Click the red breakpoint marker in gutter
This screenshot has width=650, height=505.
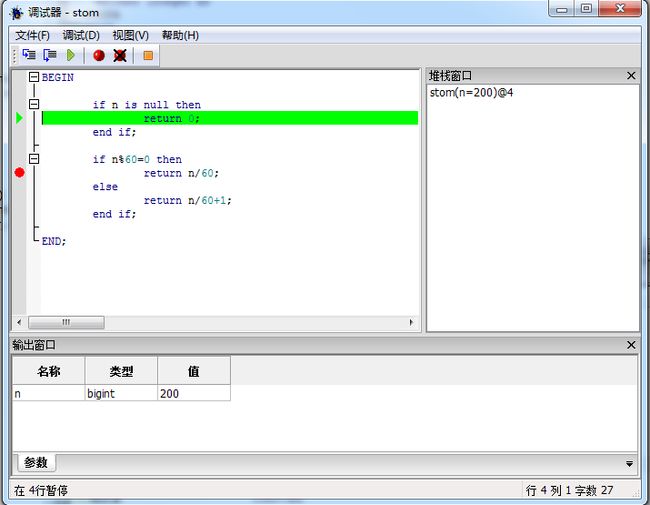click(x=19, y=172)
